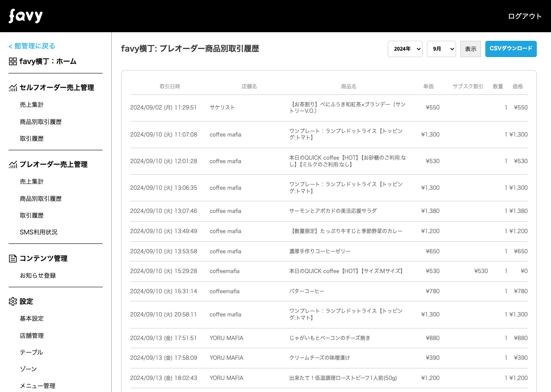Click the chart icon next to プレオーダー売上管理
The image size is (551, 392).
pos(13,164)
